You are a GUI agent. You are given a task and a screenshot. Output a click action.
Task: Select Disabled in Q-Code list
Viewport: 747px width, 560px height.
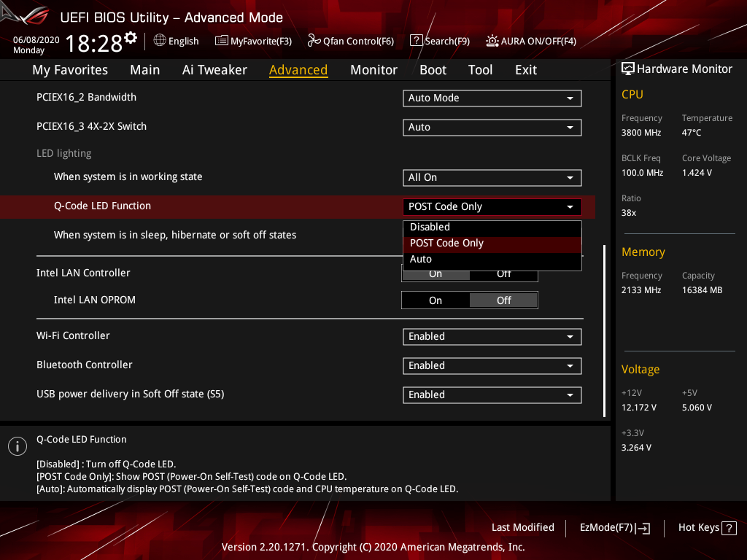point(492,227)
